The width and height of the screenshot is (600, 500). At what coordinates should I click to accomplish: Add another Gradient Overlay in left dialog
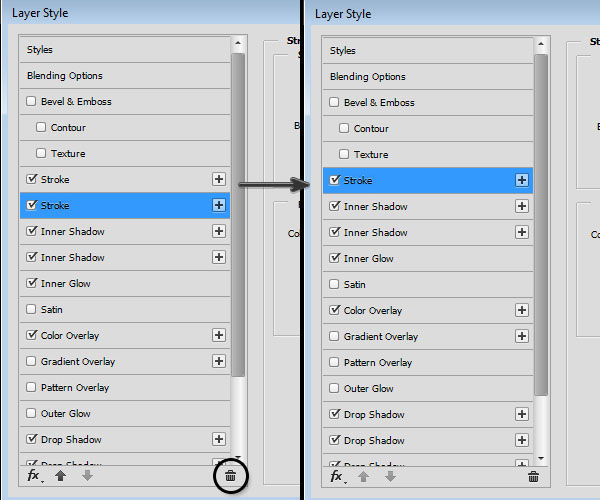tap(219, 361)
